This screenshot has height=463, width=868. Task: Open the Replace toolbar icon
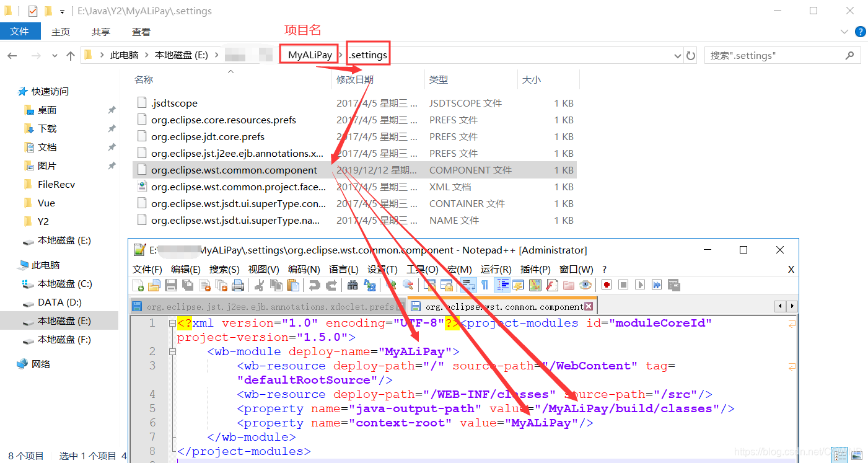pyautogui.click(x=369, y=285)
